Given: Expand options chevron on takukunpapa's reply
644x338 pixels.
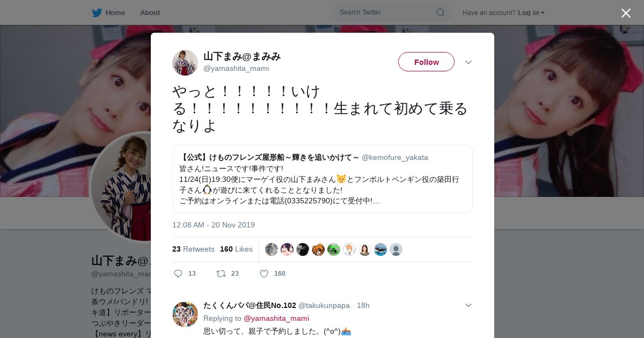Looking at the screenshot, I should click(469, 305).
